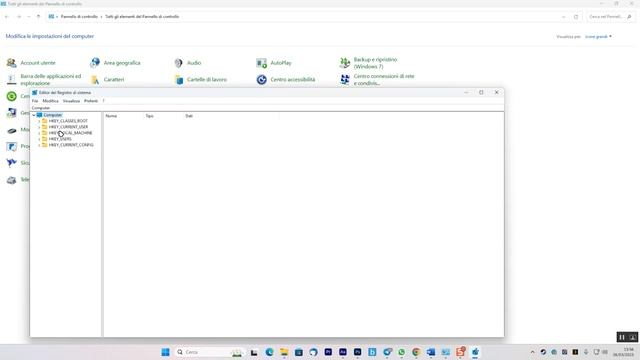Click the refresh button in Control Panel address bar
The image size is (640, 360).
point(576,17)
